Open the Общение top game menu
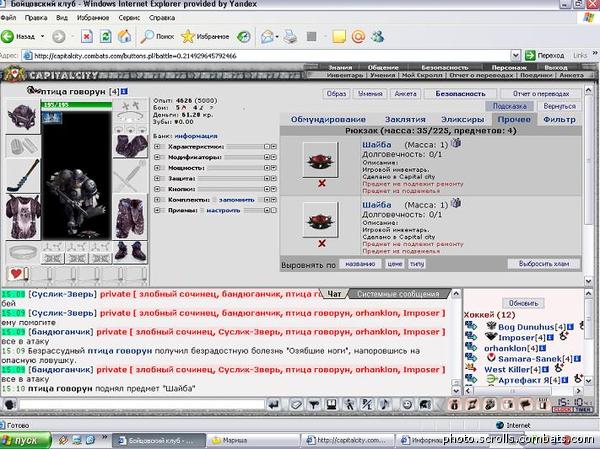This screenshot has height=449, width=600. [383, 67]
